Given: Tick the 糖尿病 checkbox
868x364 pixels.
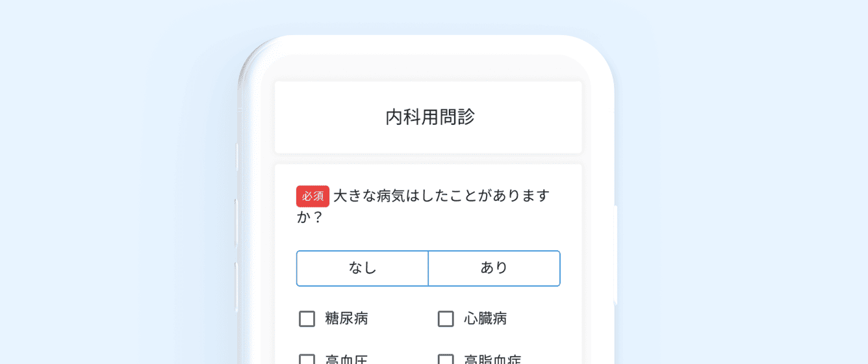Looking at the screenshot, I should pos(307,319).
